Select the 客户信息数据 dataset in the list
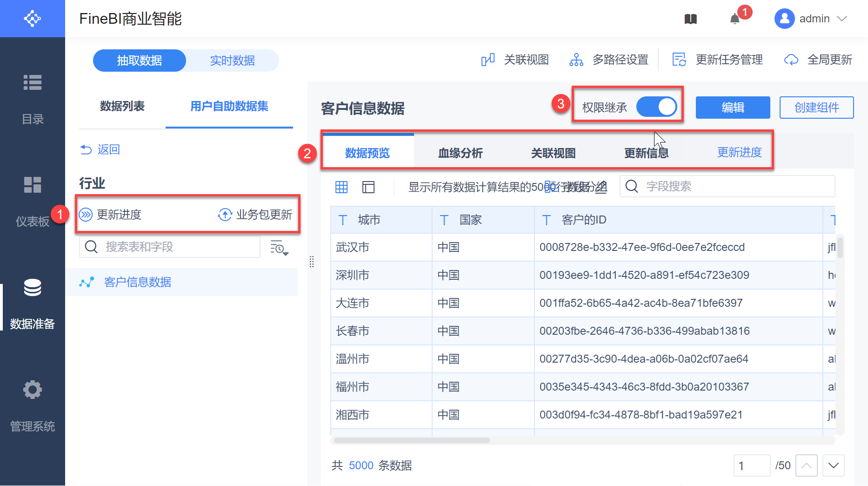The width and height of the screenshot is (868, 486). 181,282
